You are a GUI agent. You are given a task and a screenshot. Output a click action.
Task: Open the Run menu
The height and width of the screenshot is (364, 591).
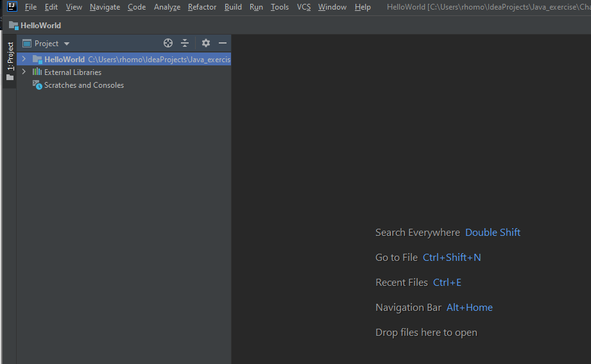pos(256,7)
